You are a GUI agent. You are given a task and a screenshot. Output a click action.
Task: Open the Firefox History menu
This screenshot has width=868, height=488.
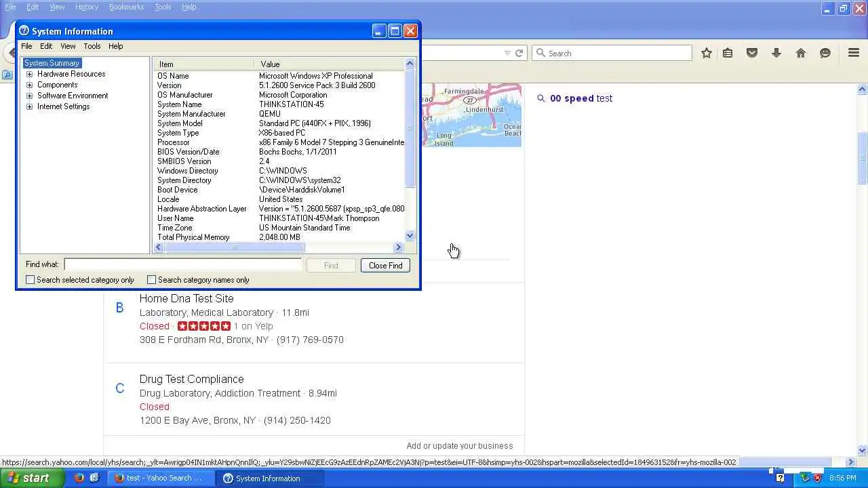pos(87,7)
